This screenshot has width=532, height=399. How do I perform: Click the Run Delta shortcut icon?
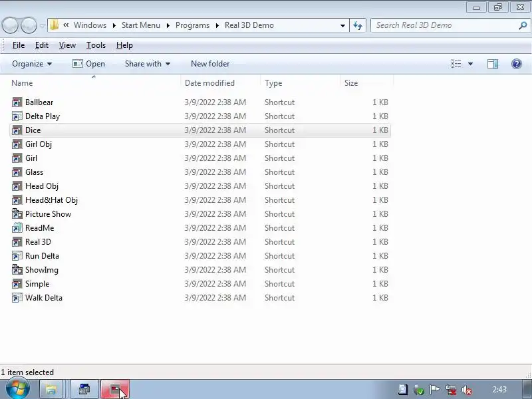coord(17,256)
